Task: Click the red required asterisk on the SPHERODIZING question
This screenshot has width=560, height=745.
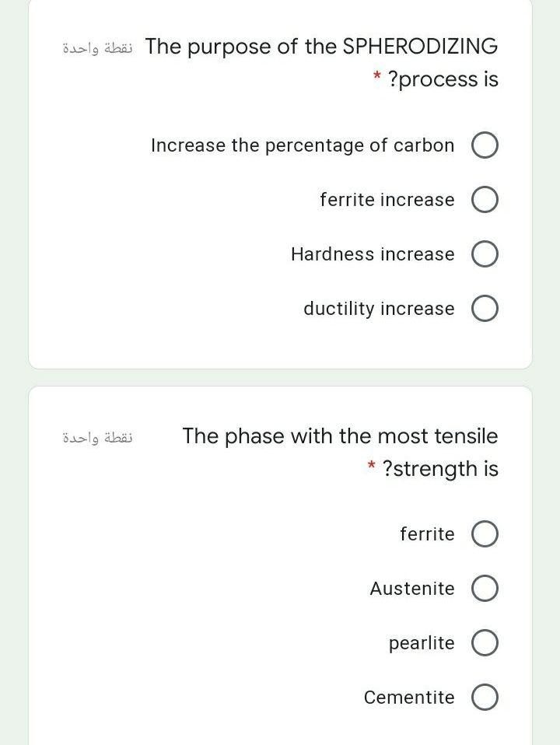Action: (x=376, y=78)
